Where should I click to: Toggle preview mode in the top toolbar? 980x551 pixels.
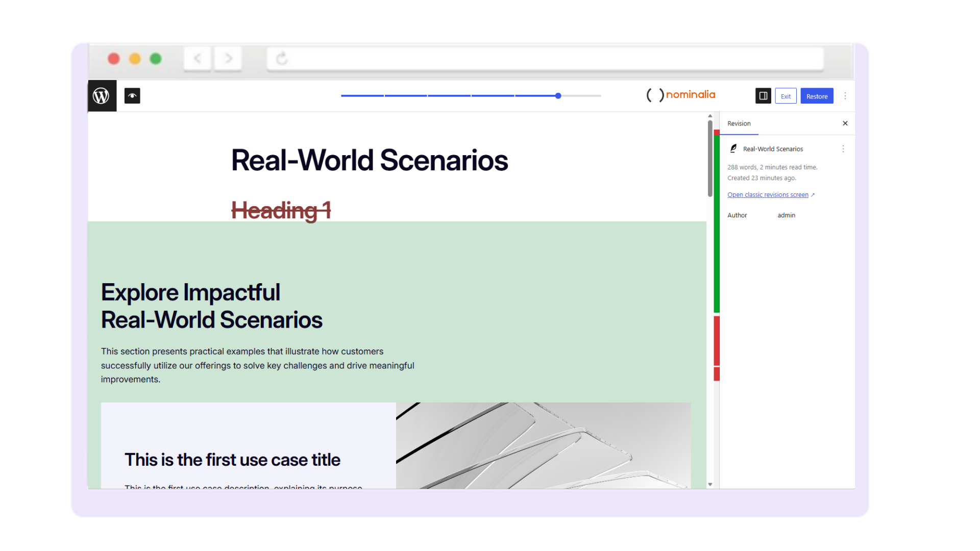coord(132,96)
